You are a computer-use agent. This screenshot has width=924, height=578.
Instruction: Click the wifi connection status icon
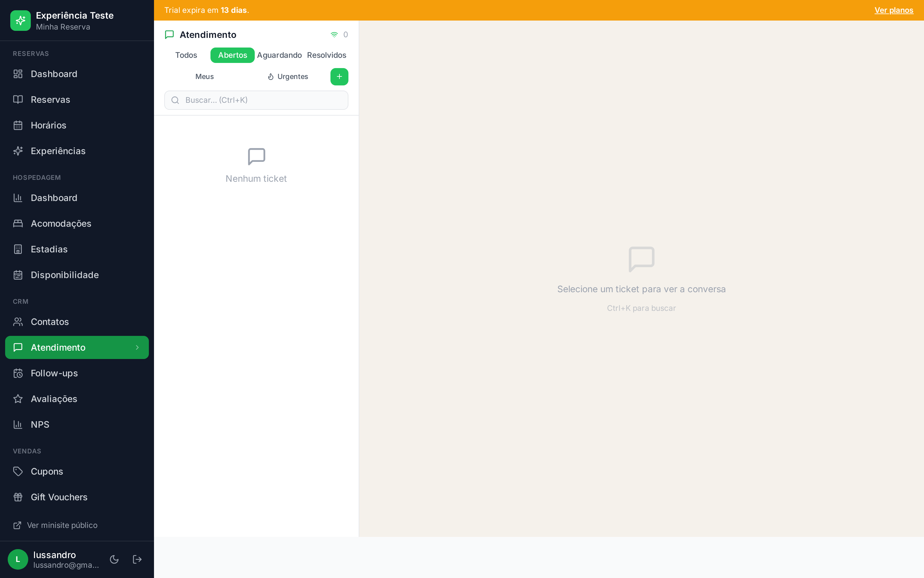point(334,35)
